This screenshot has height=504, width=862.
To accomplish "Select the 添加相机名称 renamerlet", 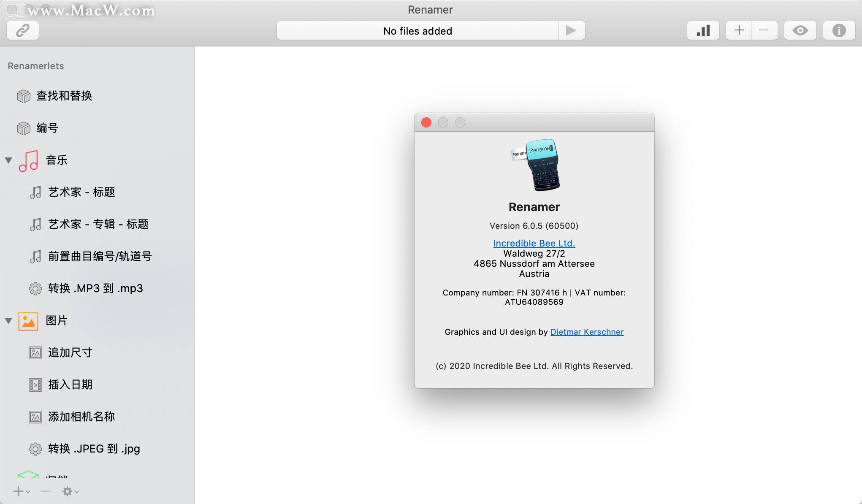I will (81, 417).
